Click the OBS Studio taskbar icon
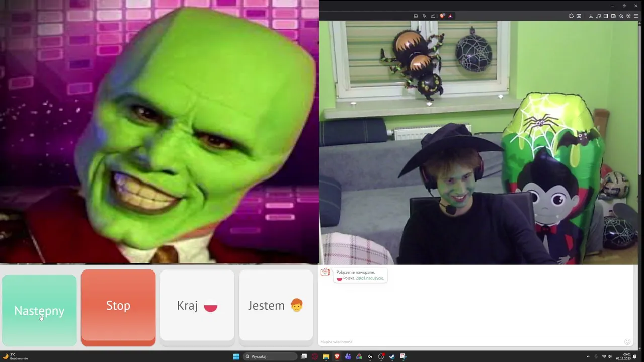The height and width of the screenshot is (362, 644). 381,356
